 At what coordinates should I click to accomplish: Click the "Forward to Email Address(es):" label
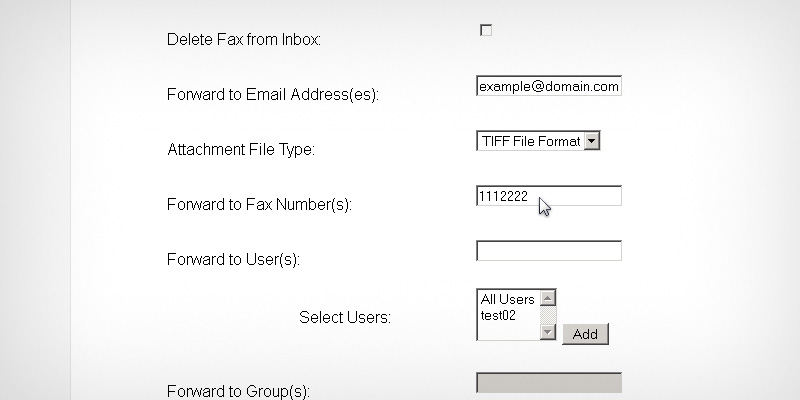(x=273, y=95)
